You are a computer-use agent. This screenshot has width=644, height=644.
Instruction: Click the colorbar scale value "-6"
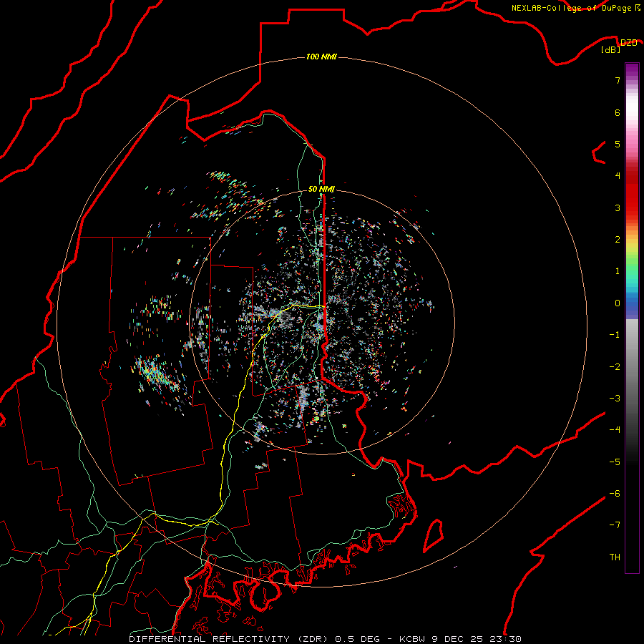tap(615, 494)
